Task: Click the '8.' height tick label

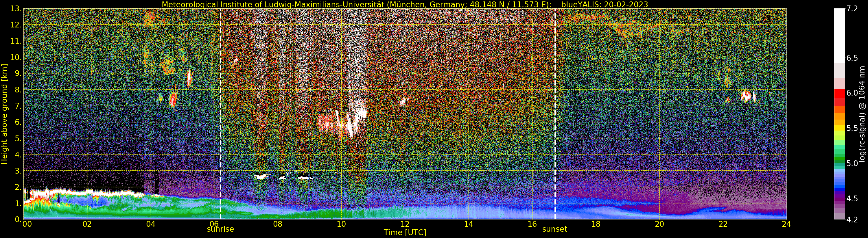Action: 18,90
